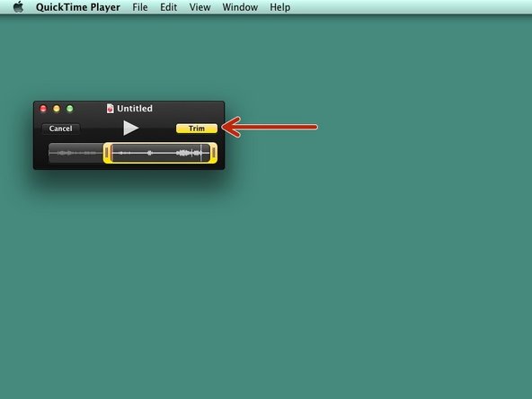
Task: Click the red playhead line in waveform
Action: click(x=112, y=153)
